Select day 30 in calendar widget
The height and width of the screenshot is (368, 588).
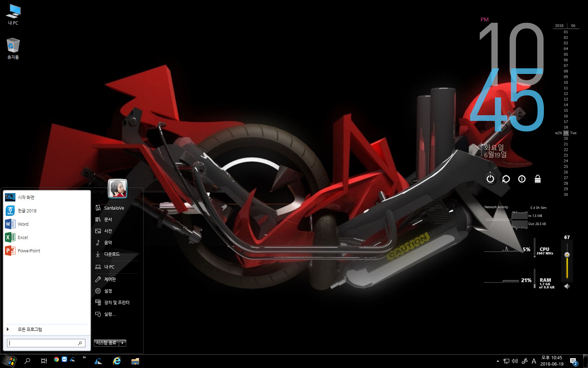point(566,195)
